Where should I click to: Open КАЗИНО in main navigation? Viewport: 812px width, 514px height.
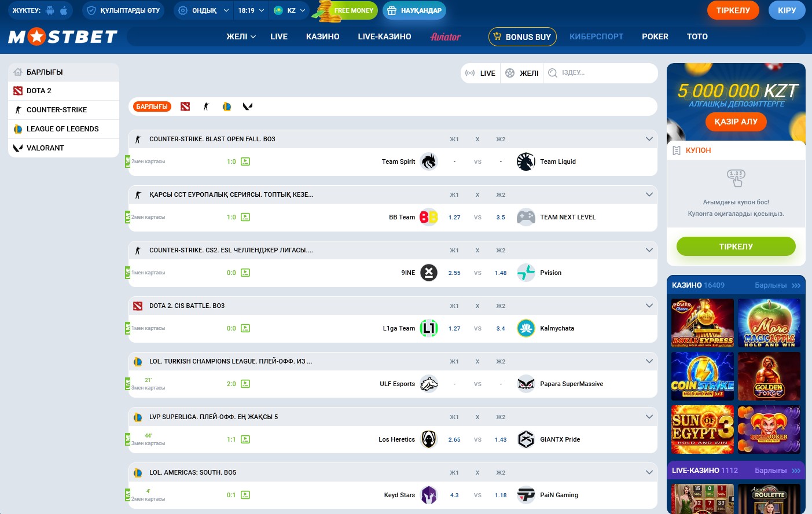(x=323, y=36)
